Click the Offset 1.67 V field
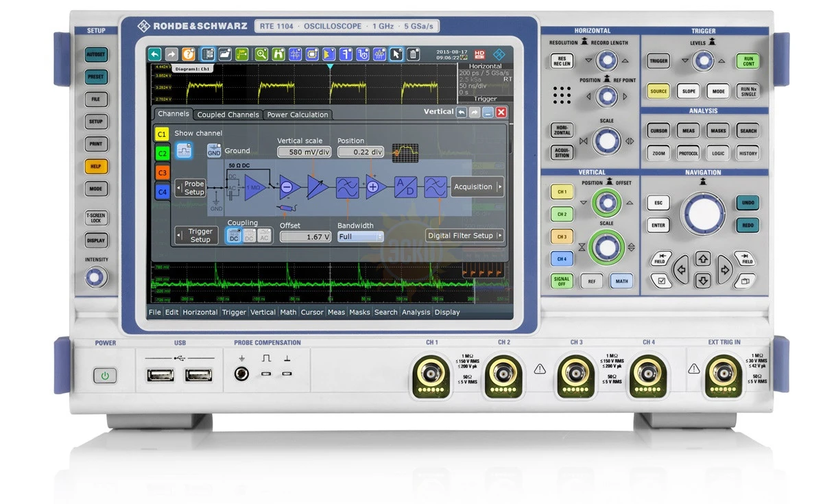The image size is (823, 504). (x=306, y=237)
